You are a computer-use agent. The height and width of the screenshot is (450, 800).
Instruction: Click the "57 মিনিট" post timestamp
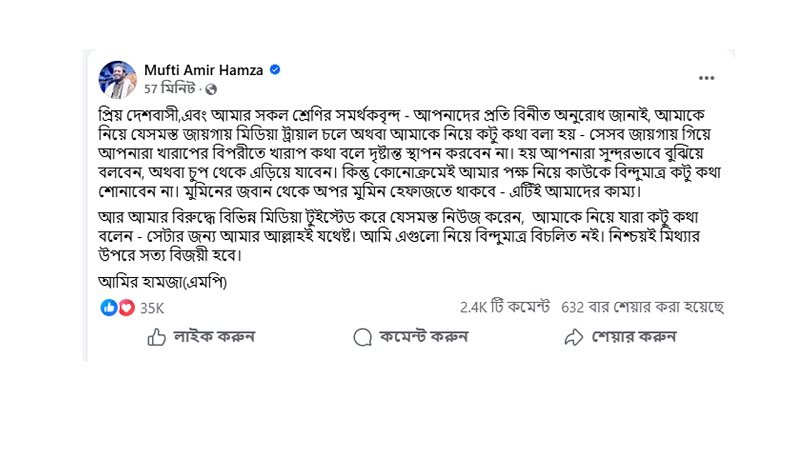click(x=168, y=88)
